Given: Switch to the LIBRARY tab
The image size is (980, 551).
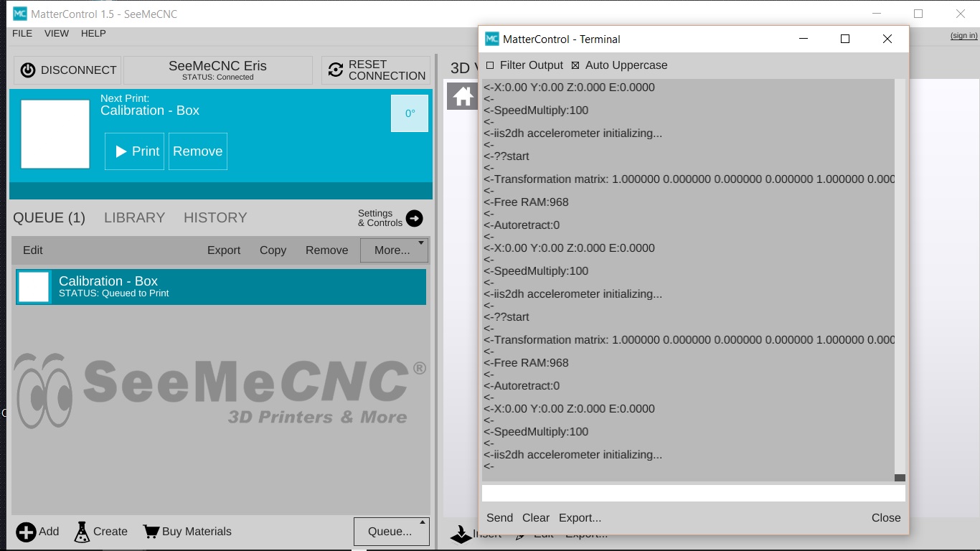Looking at the screenshot, I should click(x=134, y=217).
